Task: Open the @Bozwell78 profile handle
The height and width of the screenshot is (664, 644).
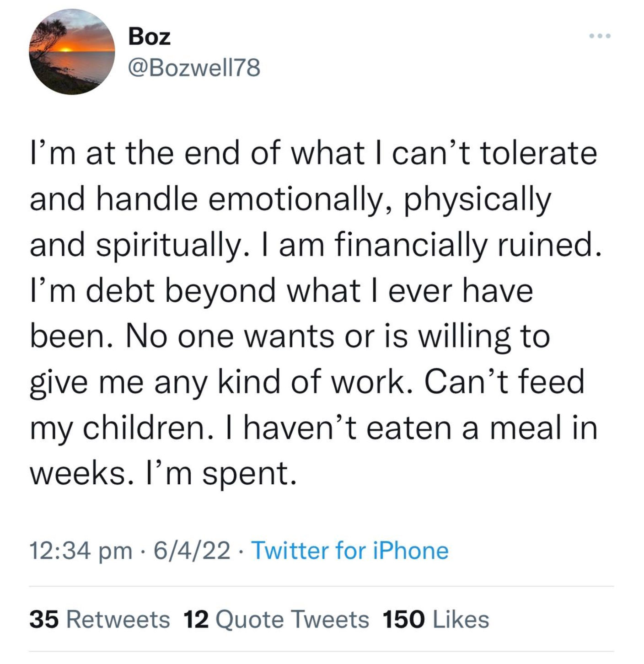Action: (x=194, y=69)
